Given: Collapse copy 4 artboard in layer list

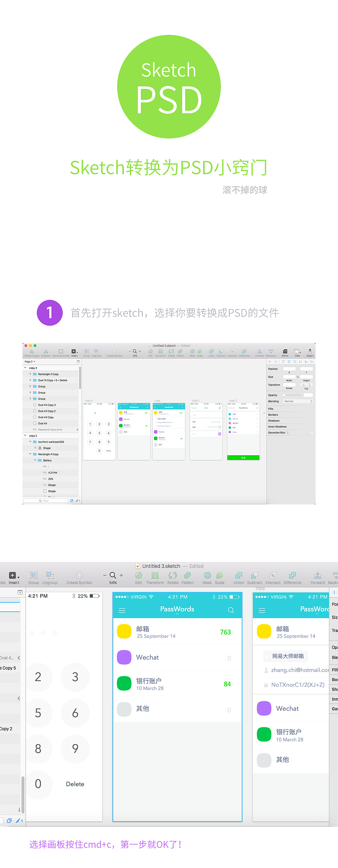Looking at the screenshot, I should pyautogui.click(x=26, y=368).
